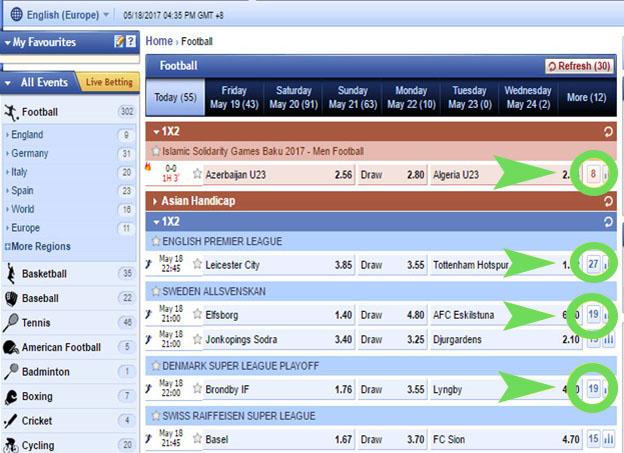Bet on Draw 4.80 for Elfsborg match

click(x=392, y=315)
